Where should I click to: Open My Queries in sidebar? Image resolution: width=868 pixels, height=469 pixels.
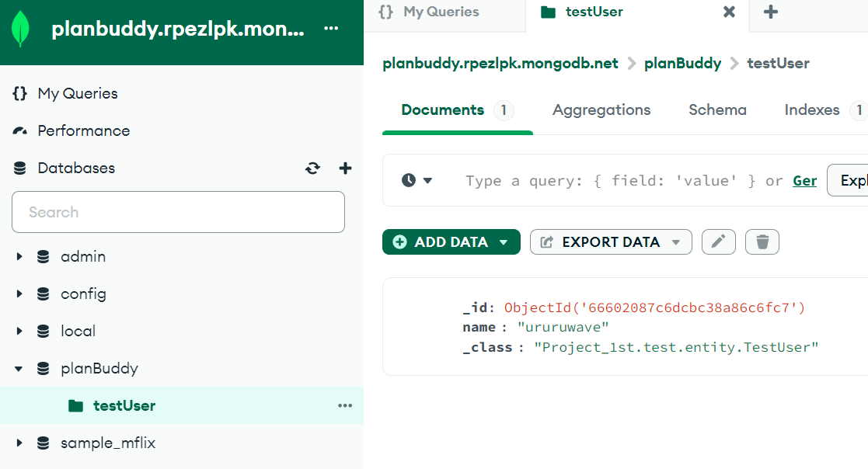pos(78,93)
